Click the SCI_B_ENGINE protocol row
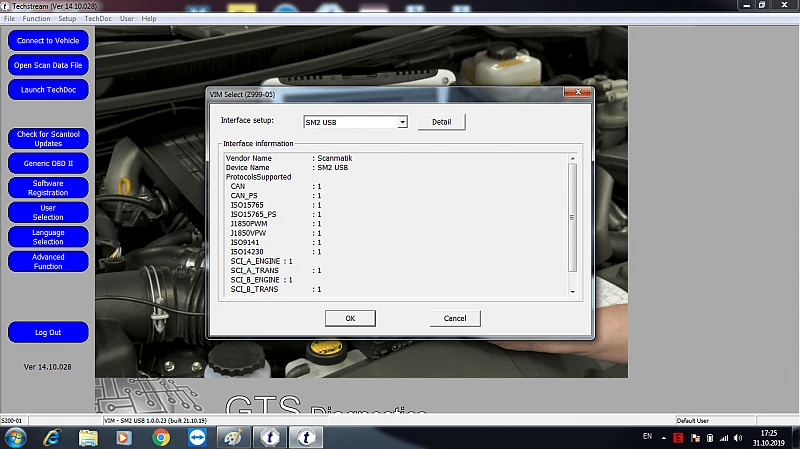The width and height of the screenshot is (800, 449). (261, 280)
